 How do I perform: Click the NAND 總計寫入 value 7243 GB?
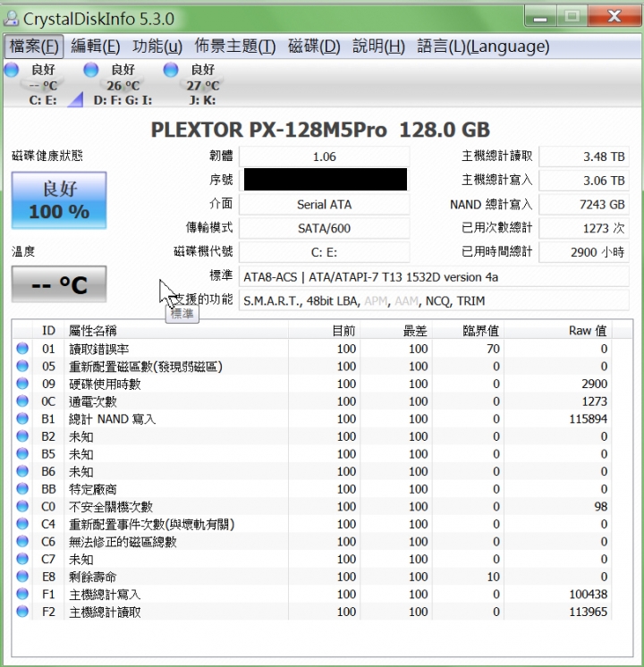coord(584,205)
